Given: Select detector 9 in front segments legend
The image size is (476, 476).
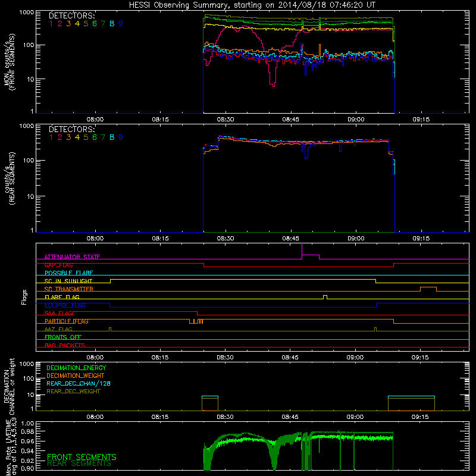Looking at the screenshot, I should [121, 24].
